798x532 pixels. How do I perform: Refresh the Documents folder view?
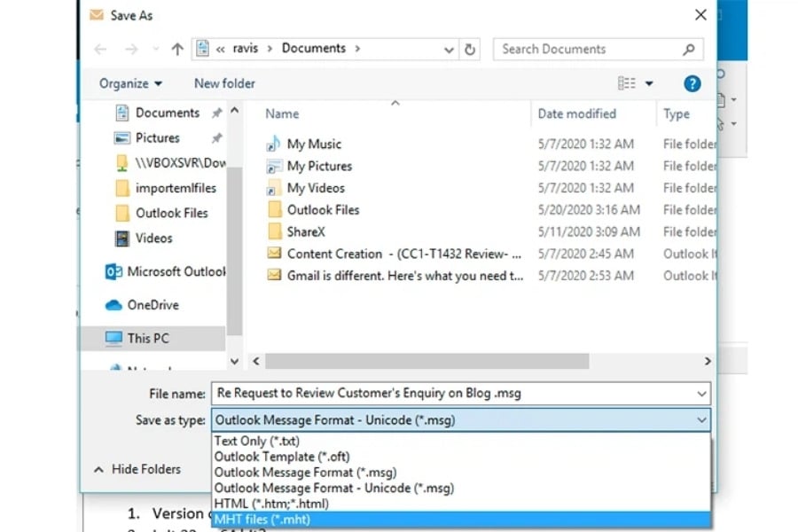470,50
